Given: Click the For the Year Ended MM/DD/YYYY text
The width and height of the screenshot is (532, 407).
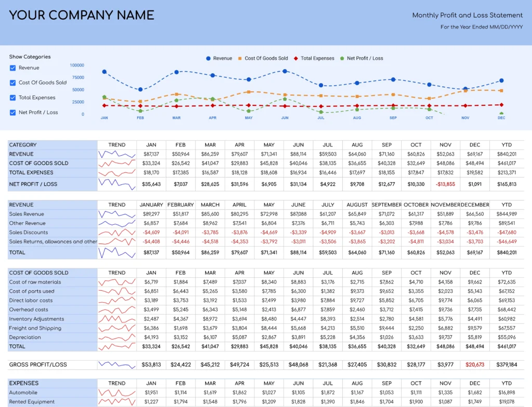Looking at the screenshot, I should [482, 27].
